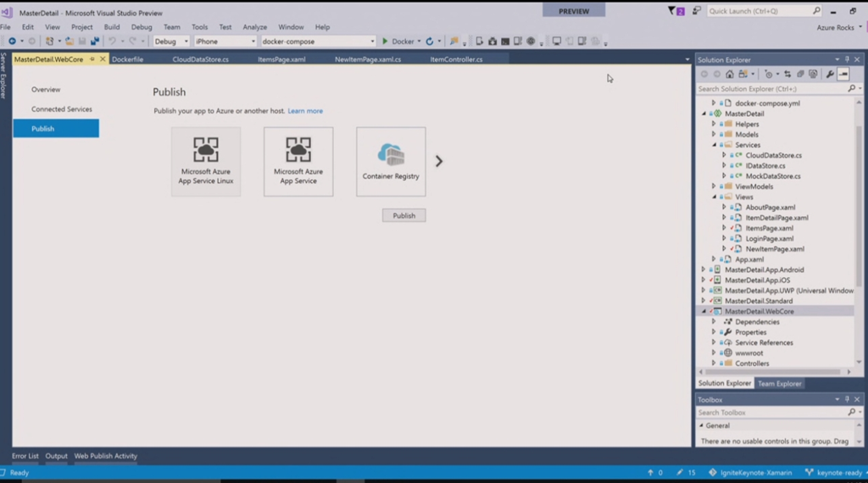Screen dimensions: 868x483
Task: Collapse the Services folder
Action: point(714,145)
